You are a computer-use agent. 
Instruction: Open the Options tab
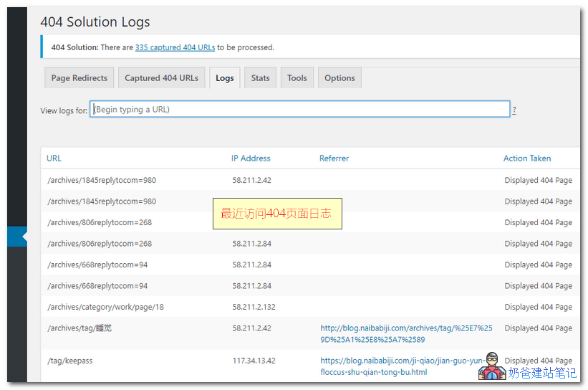tap(339, 78)
